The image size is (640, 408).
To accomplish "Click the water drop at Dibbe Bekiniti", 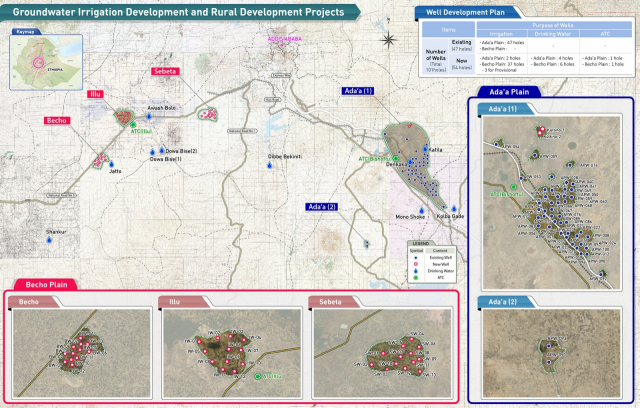I will pyautogui.click(x=268, y=166).
